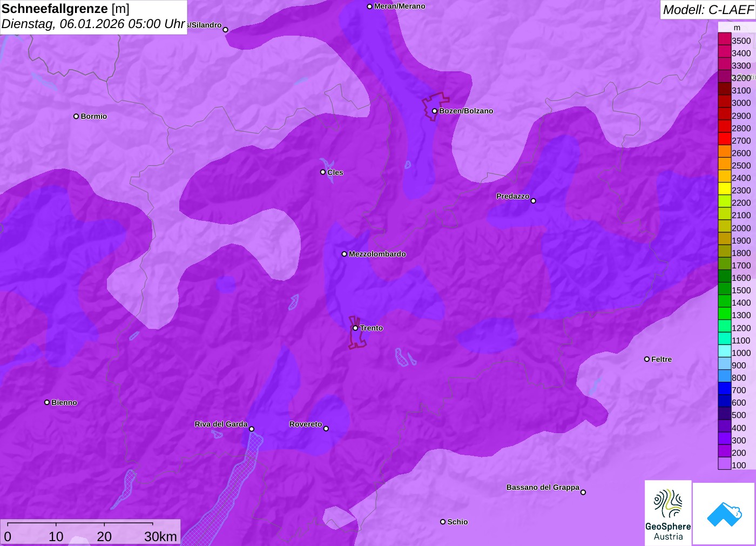Click the legend value '1800'
The image size is (756, 546).
coord(741,253)
